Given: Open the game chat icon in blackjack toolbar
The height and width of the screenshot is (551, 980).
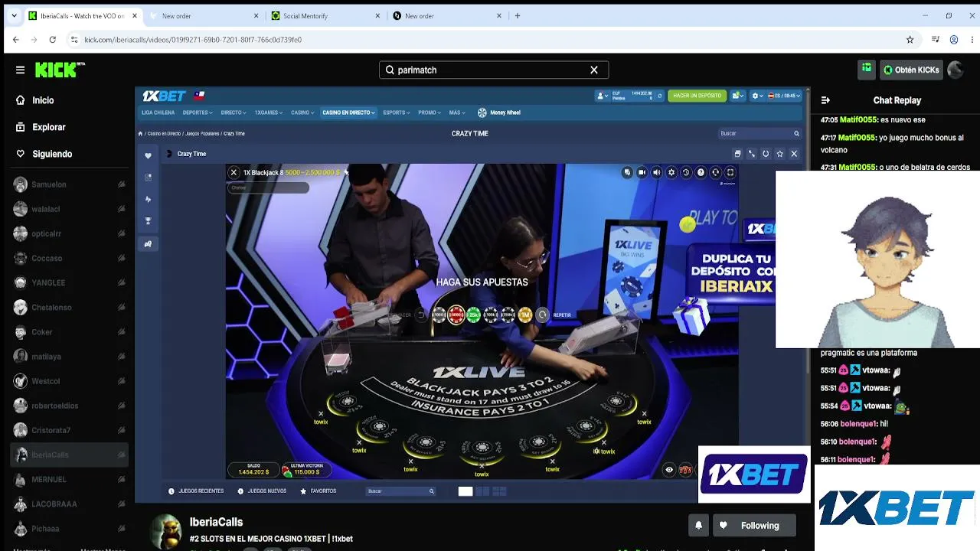Looking at the screenshot, I should pos(627,173).
